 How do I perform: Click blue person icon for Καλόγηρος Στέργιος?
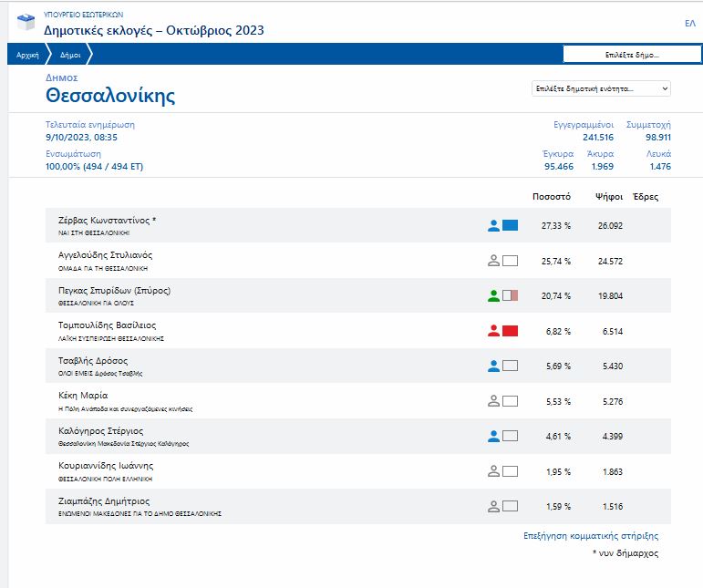click(493, 436)
